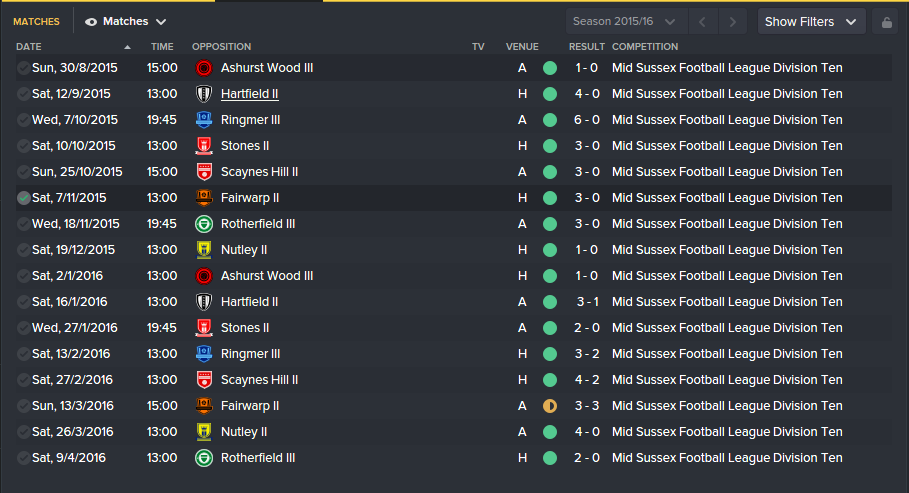Open the 3 - 3 result against Fairwarp II
The image size is (909, 493).
(587, 406)
